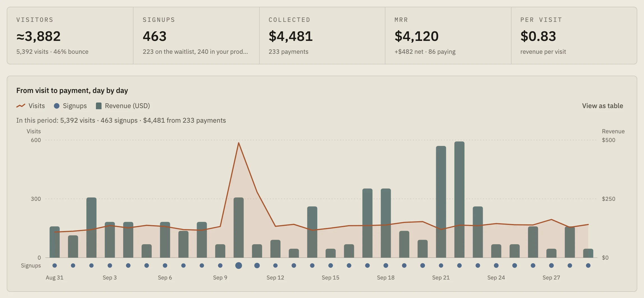The width and height of the screenshot is (644, 298).
Task: Click the $0.83 per visit value
Action: click(538, 36)
